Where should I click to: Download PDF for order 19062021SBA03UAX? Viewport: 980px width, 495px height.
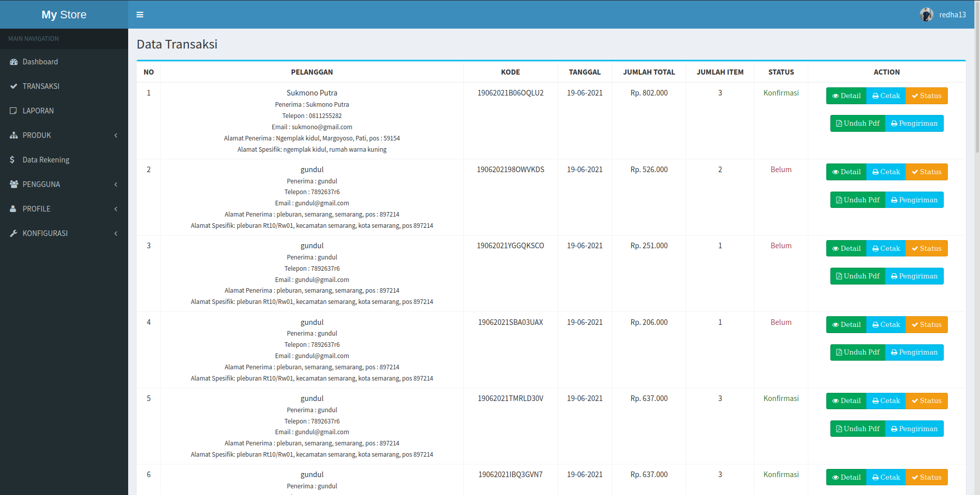tap(857, 352)
